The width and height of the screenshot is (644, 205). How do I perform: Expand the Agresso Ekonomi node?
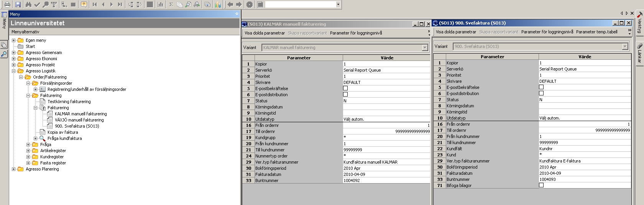(x=14, y=59)
